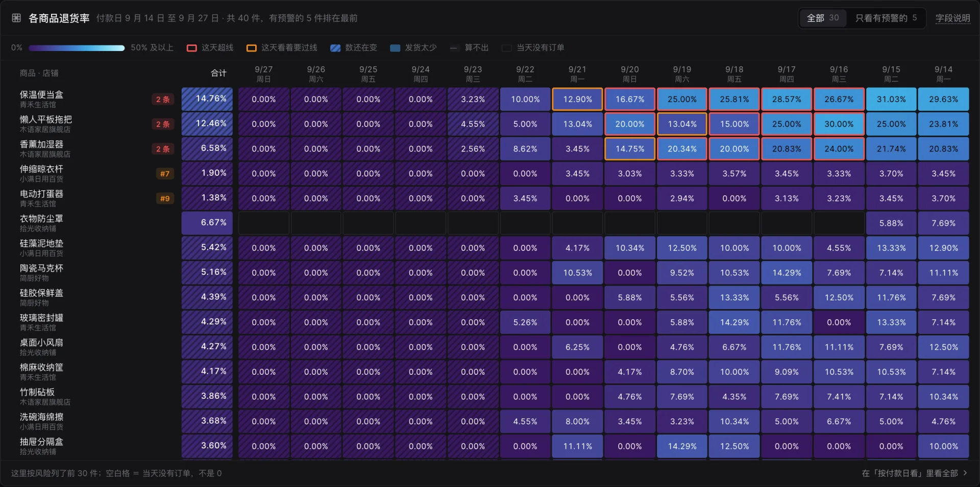This screenshot has width=980, height=487.
Task: Click the 8.70% cell in 棉麻收纳筐 row
Action: (x=682, y=372)
